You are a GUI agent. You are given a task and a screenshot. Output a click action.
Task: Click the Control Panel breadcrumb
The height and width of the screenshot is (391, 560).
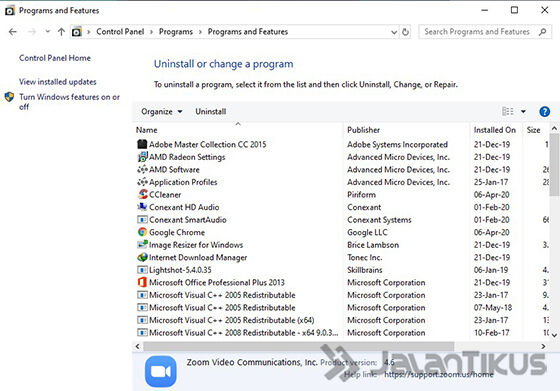point(120,32)
